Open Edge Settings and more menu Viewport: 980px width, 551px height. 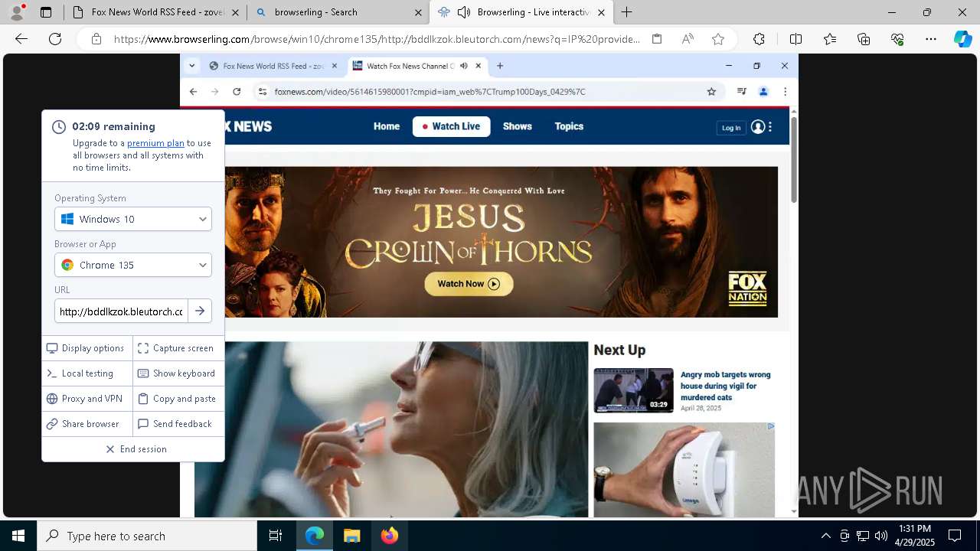pyautogui.click(x=931, y=39)
